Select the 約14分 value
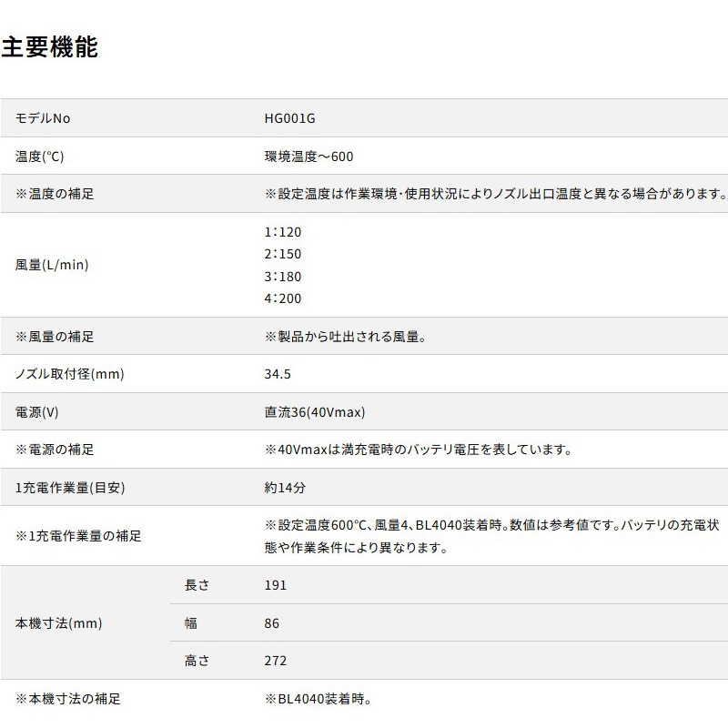 click(x=285, y=488)
